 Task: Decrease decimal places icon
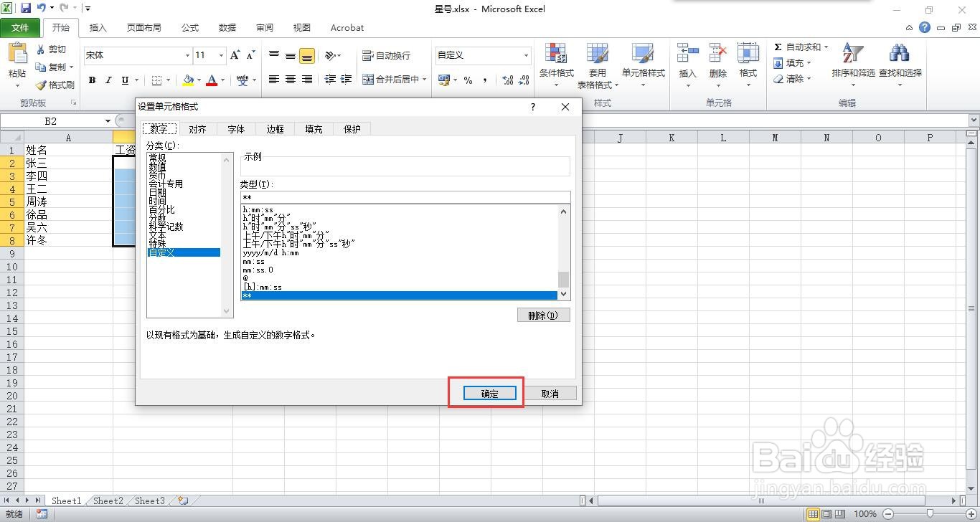tap(524, 80)
